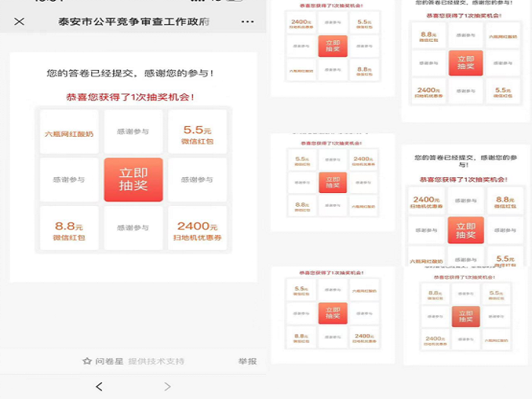Tap 感谢参与 tile directly above large 立即抽奖

pyautogui.click(x=133, y=131)
